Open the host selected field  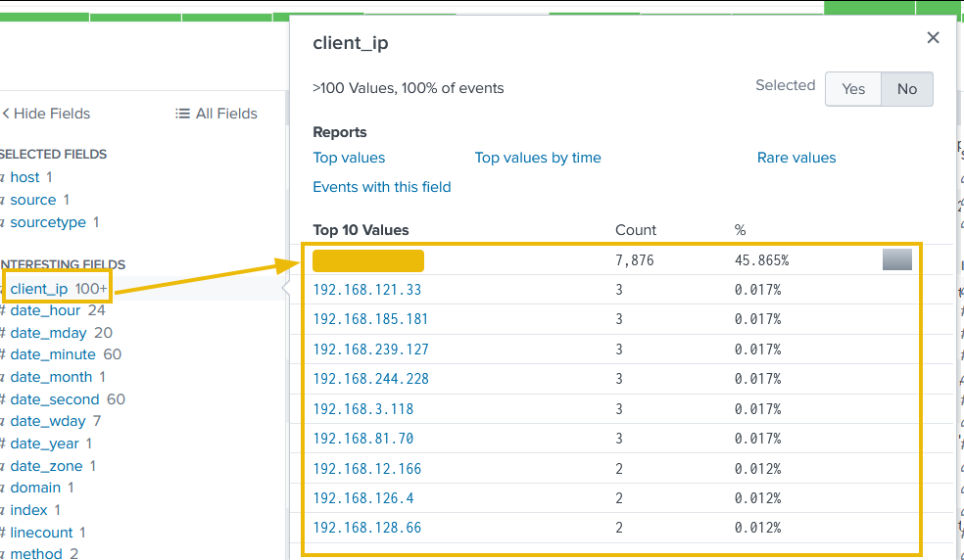(24, 177)
